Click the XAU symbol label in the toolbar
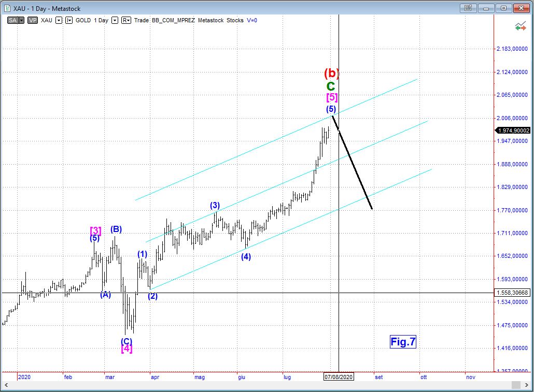This screenshot has width=534, height=392. [x=47, y=20]
